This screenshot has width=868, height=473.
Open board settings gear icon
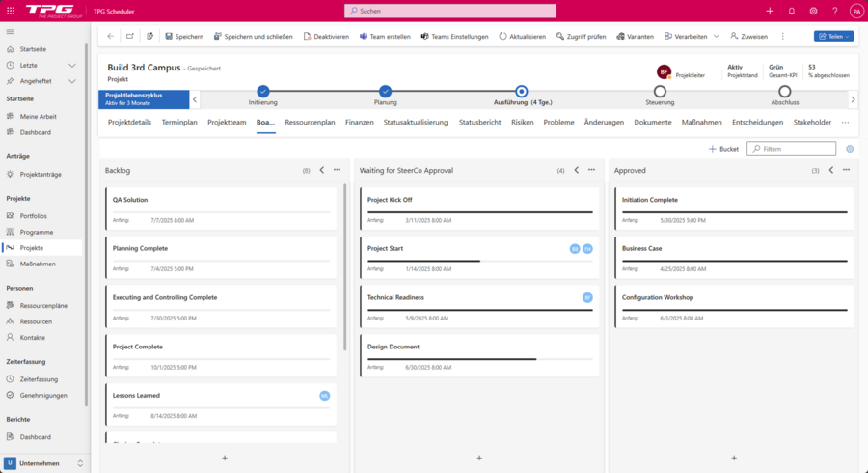(850, 149)
